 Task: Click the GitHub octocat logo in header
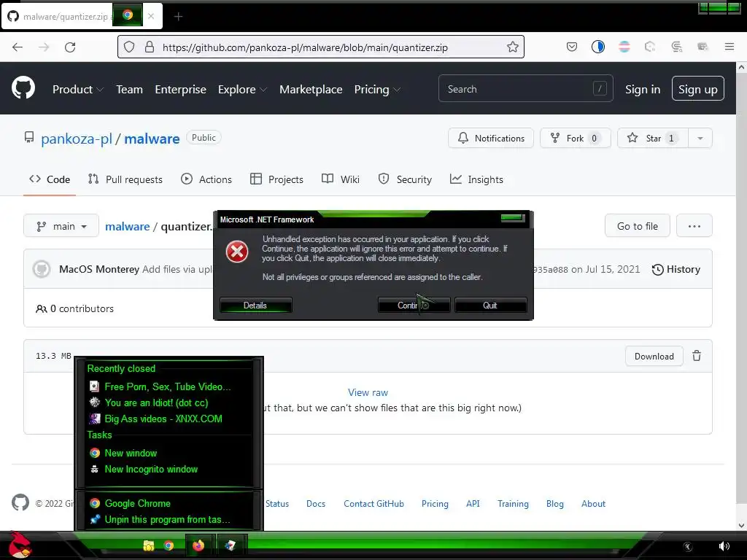(23, 88)
